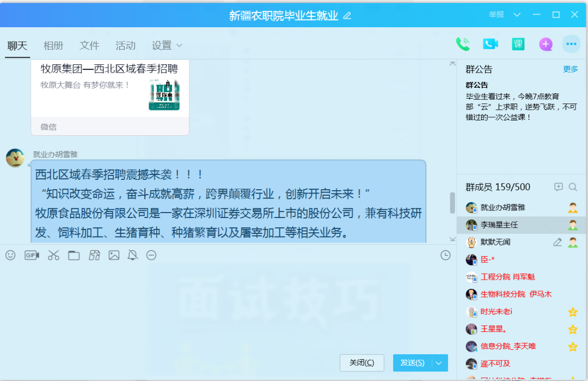Viewport: 588px width, 381px height.
Task: Select member 遥不可及
Action: coord(521,364)
